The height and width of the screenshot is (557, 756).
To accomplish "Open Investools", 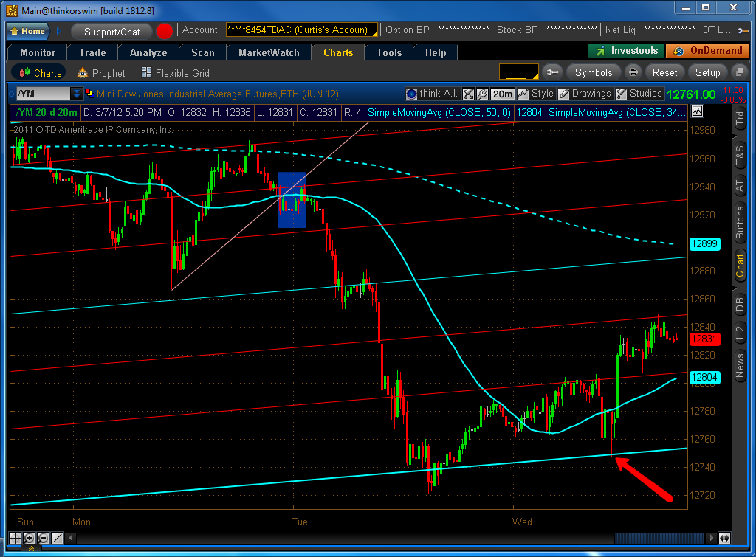I will (x=626, y=51).
